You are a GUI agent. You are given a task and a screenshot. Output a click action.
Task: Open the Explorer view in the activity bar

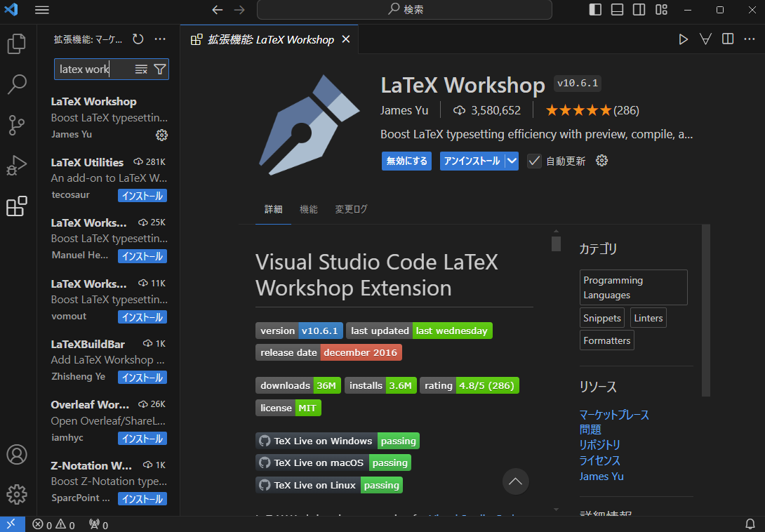[17, 43]
